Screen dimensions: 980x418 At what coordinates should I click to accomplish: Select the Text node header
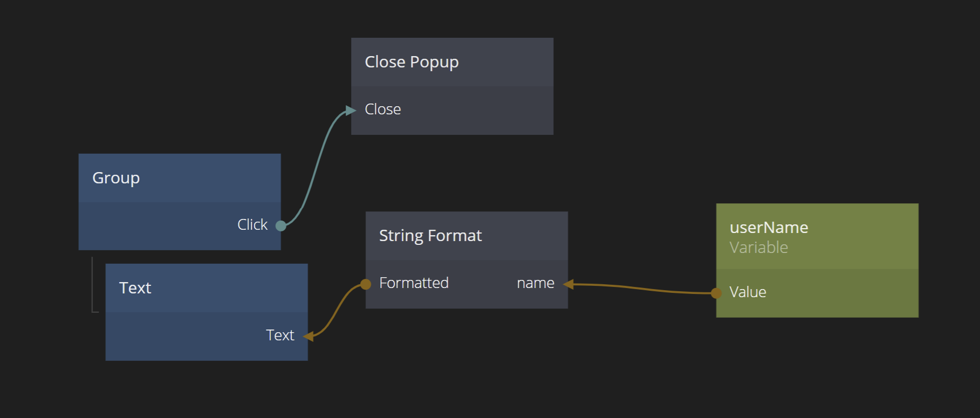(135, 288)
